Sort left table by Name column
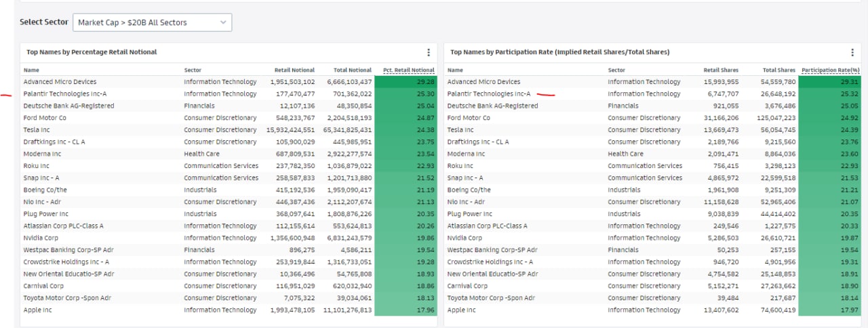868x328 pixels. pyautogui.click(x=32, y=70)
